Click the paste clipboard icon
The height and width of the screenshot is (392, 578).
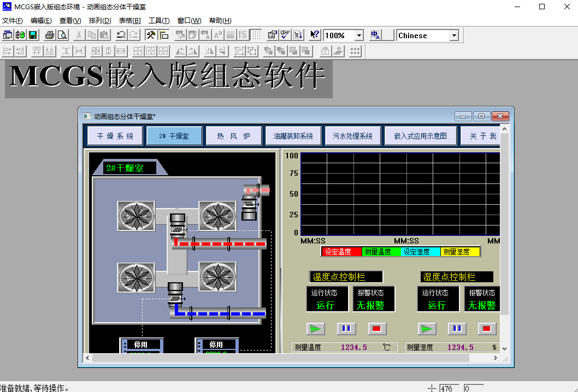point(104,35)
